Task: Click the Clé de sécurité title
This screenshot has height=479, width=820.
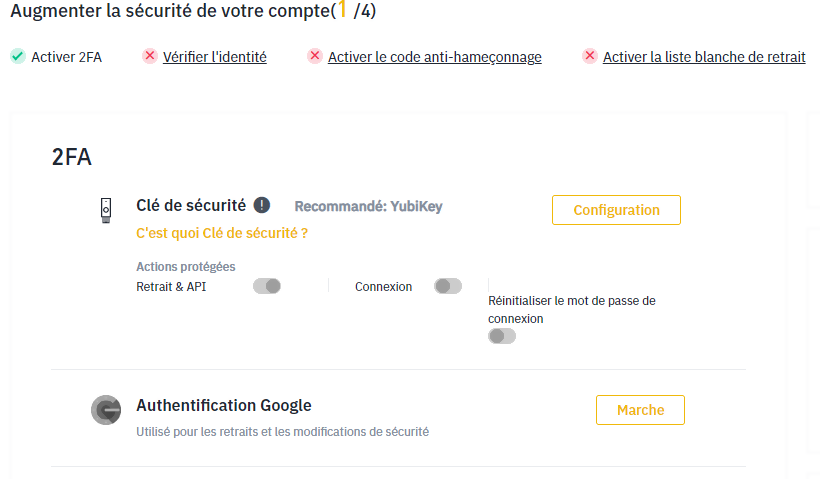Action: tap(191, 205)
